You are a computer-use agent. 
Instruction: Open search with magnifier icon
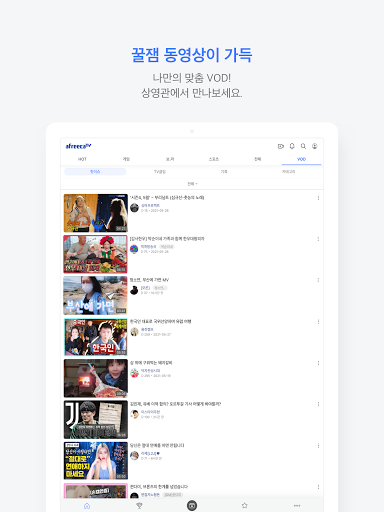(x=303, y=146)
